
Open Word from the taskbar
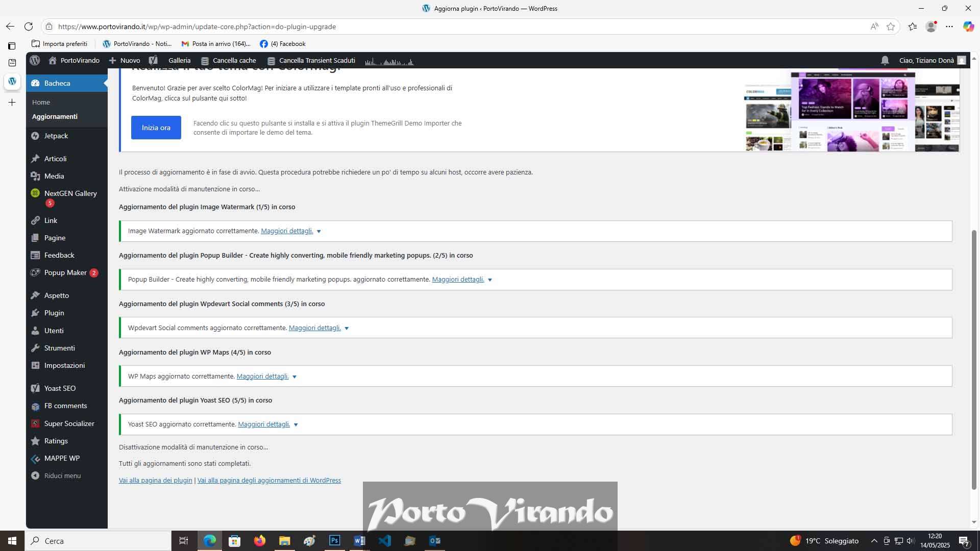(359, 541)
